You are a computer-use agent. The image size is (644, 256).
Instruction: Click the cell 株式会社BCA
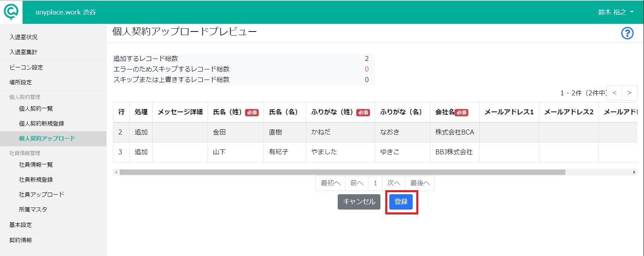click(x=455, y=132)
